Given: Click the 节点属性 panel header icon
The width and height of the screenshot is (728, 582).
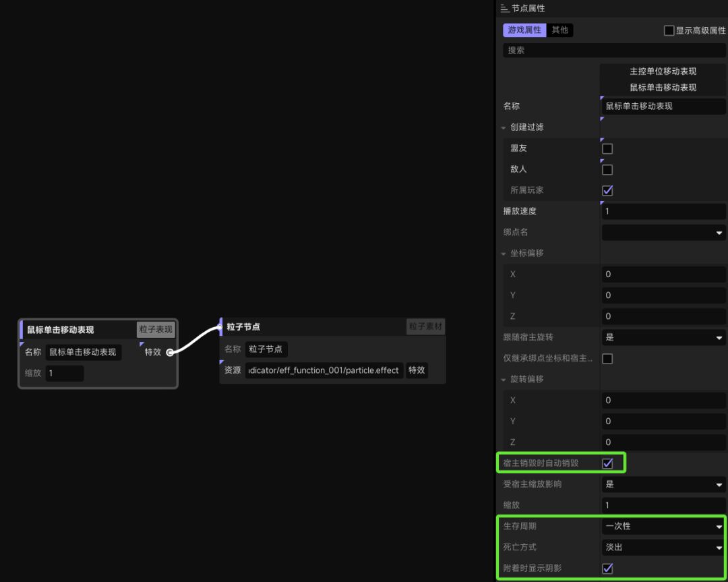Looking at the screenshot, I should pos(505,8).
